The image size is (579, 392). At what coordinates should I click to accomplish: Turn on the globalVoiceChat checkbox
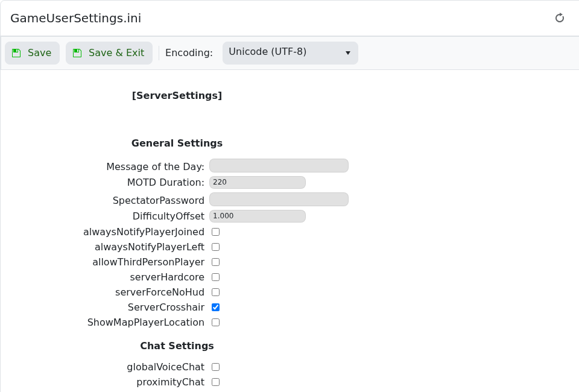[x=216, y=367]
